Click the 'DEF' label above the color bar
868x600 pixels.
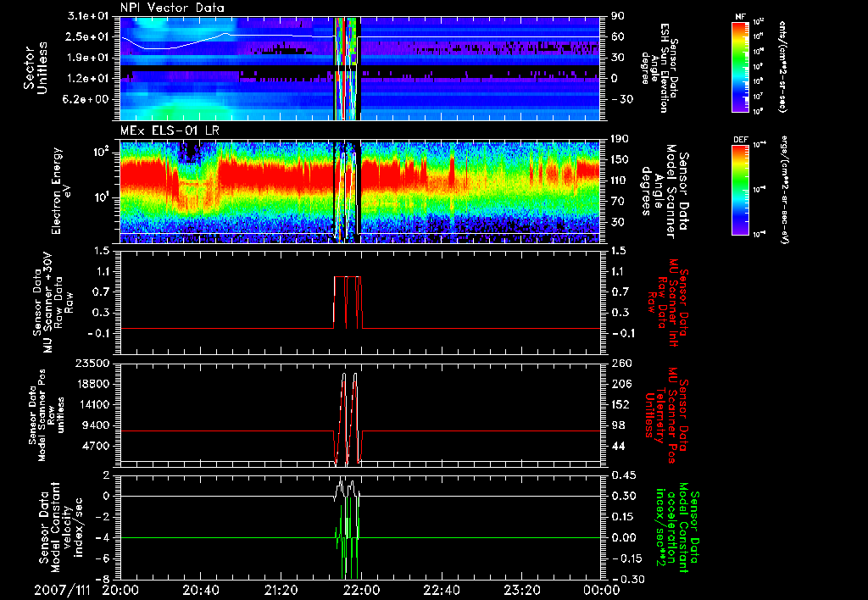pyautogui.click(x=741, y=140)
